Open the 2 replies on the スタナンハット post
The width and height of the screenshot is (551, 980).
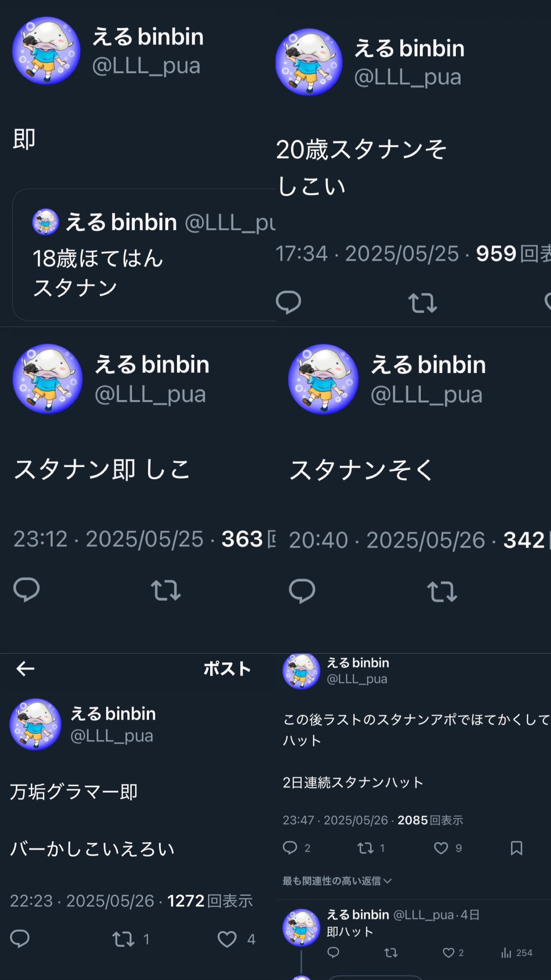click(297, 848)
